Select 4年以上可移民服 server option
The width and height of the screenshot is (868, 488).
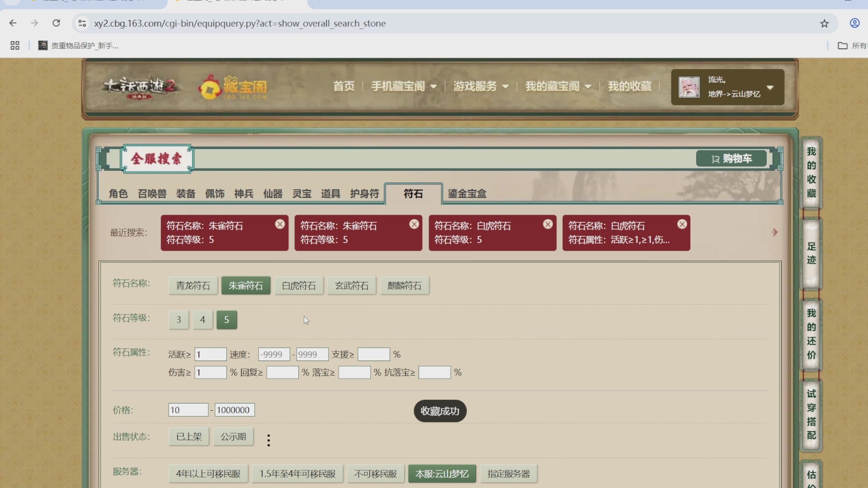coord(208,474)
